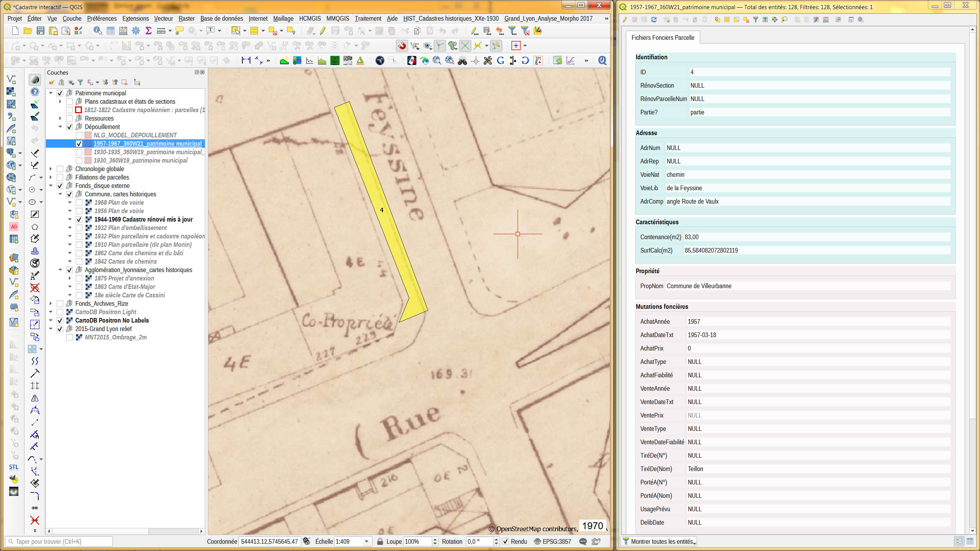Open the attribute table icon
This screenshot has width=980, height=551.
(111, 31)
